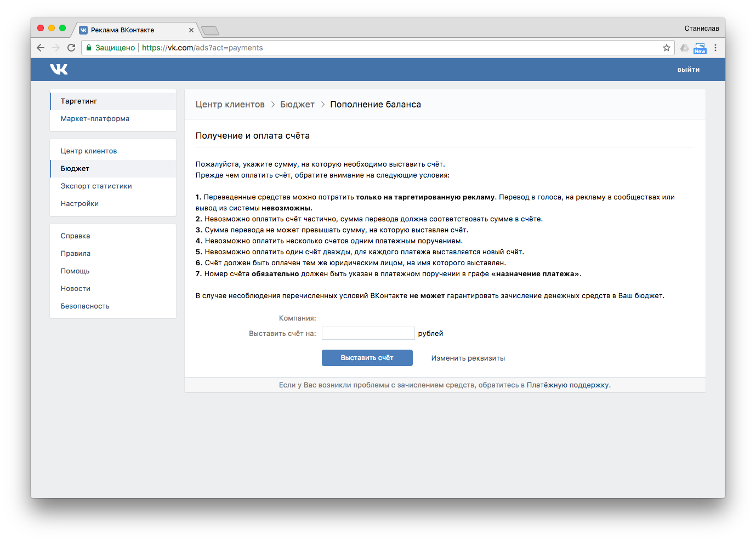Open Экспорт статистики
The image size is (756, 542).
click(113, 186)
